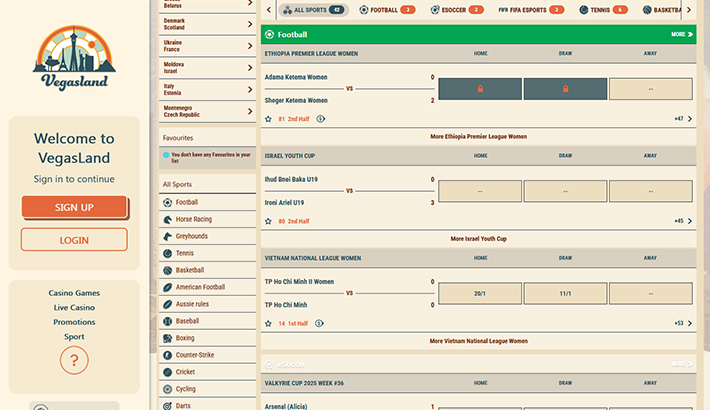This screenshot has width=710, height=410.
Task: Expand +47 more markets for Ethiopia match
Action: click(683, 119)
